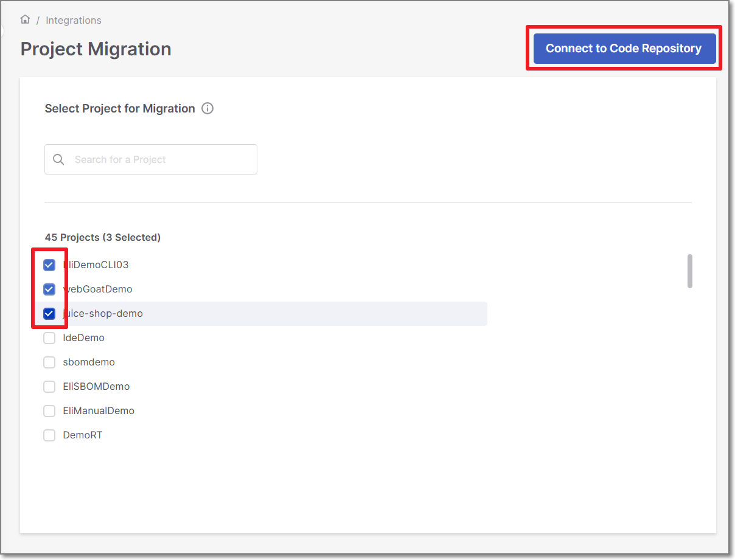Click inside the Search for a Project field

click(x=152, y=159)
